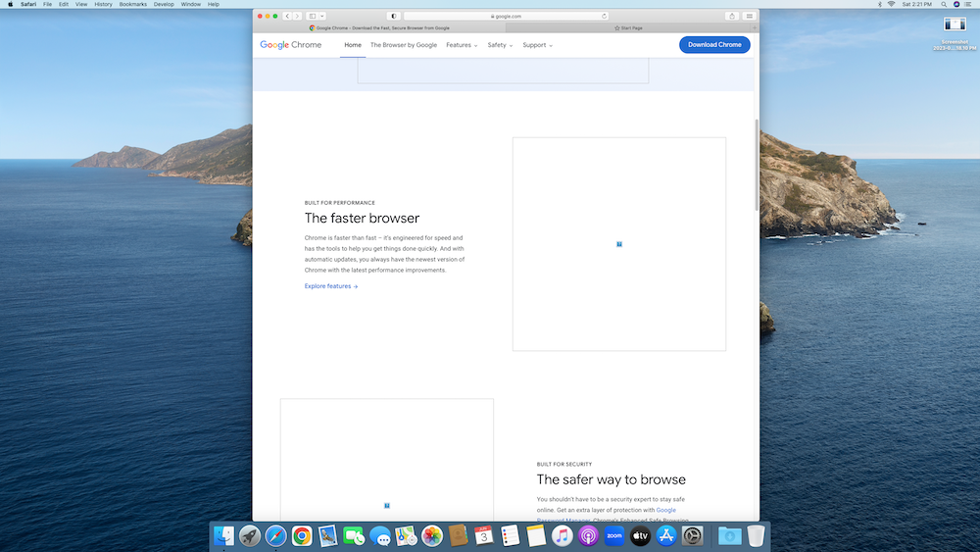Image resolution: width=980 pixels, height=552 pixels.
Task: Click the safer browsing image placeholder
Action: pyautogui.click(x=387, y=460)
